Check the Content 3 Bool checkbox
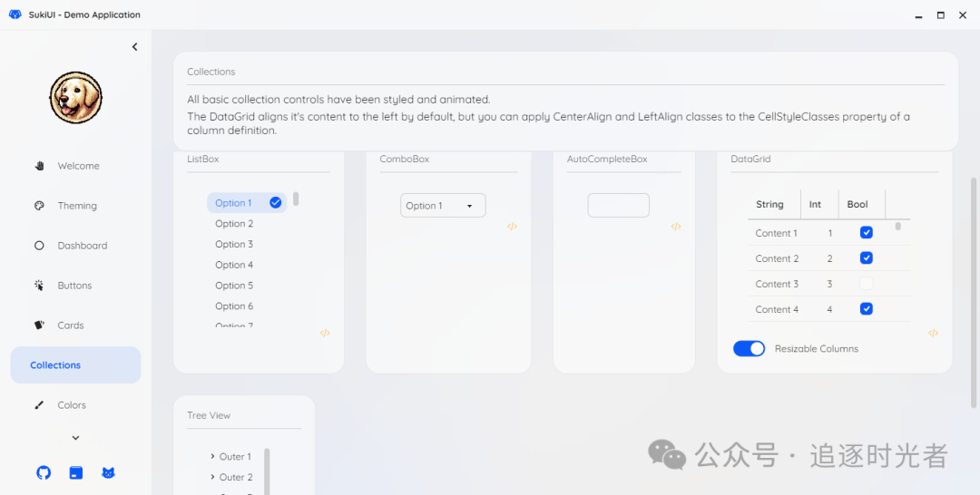The width and height of the screenshot is (980, 495). click(x=866, y=284)
